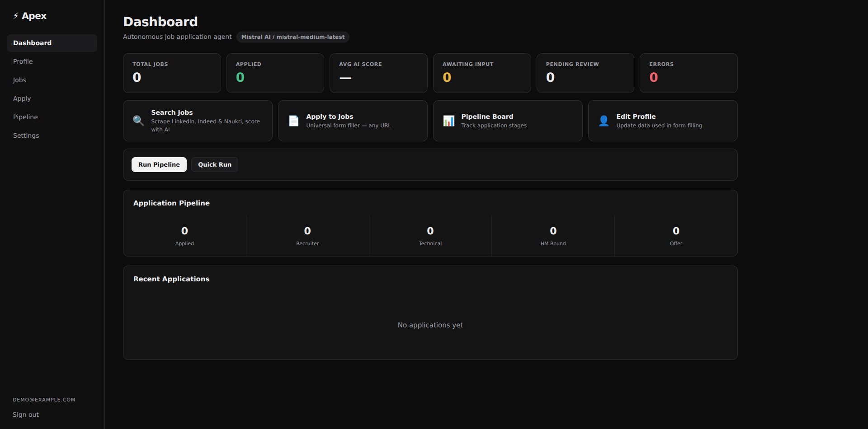Open Settings in the sidebar
The width and height of the screenshot is (868, 429).
(52, 135)
